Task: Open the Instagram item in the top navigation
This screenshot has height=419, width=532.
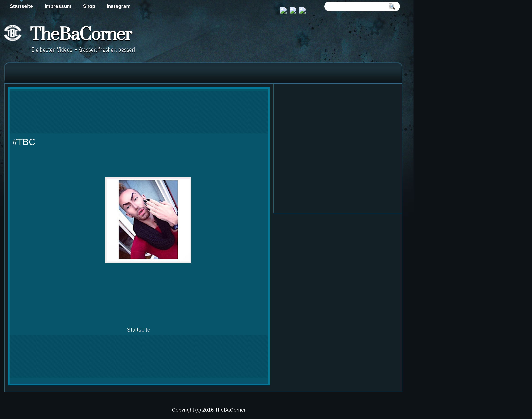Action: tap(118, 6)
